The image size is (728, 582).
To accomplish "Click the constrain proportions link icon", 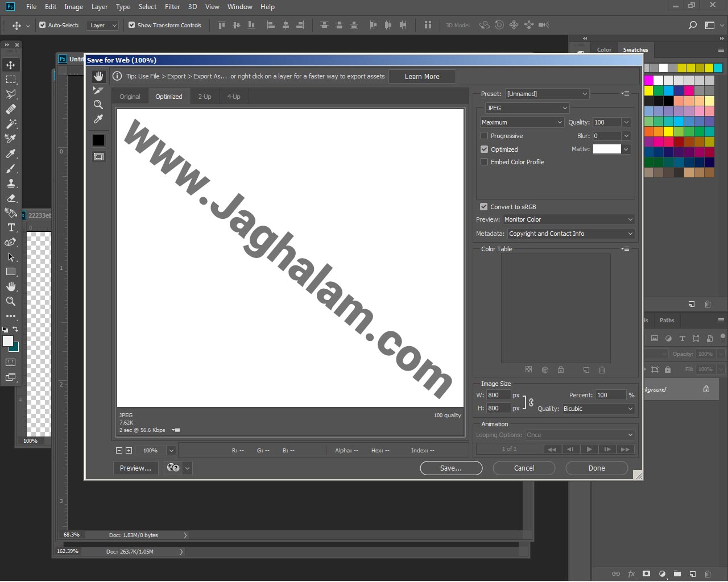I will tap(531, 402).
